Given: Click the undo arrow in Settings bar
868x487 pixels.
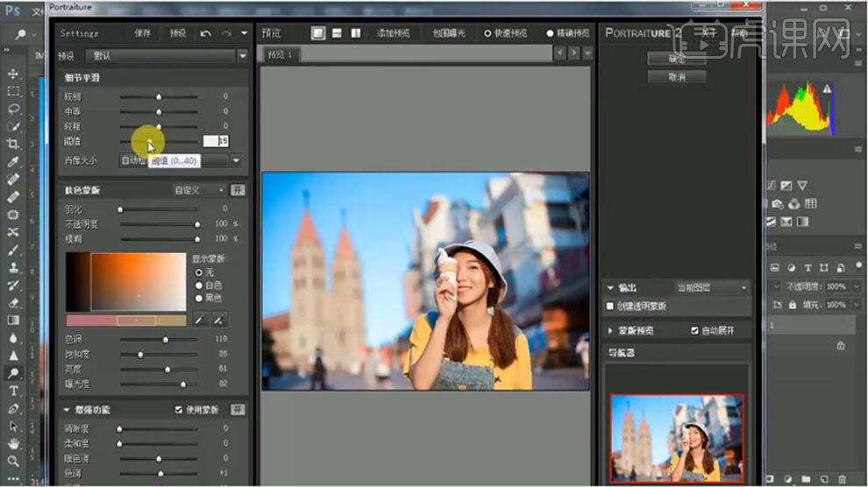Looking at the screenshot, I should [x=205, y=33].
